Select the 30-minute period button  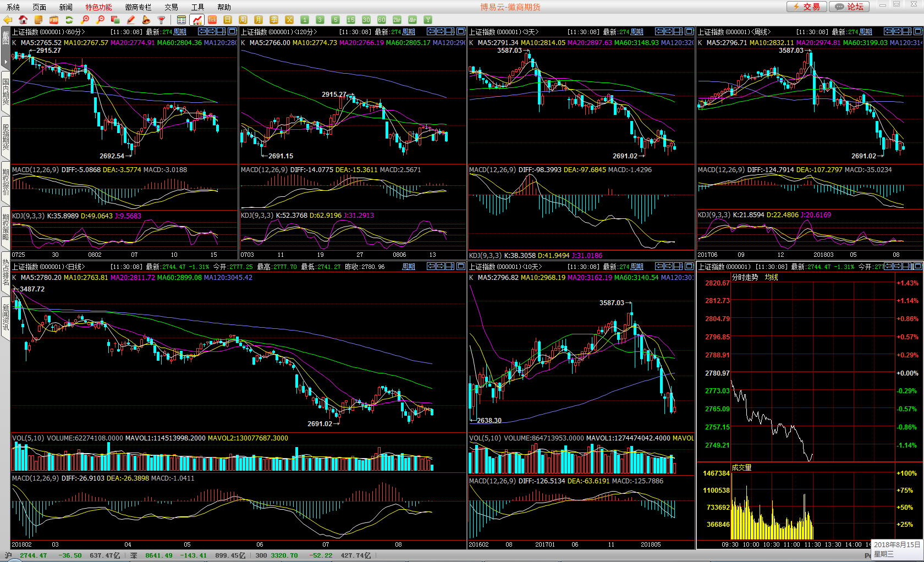pyautogui.click(x=366, y=20)
